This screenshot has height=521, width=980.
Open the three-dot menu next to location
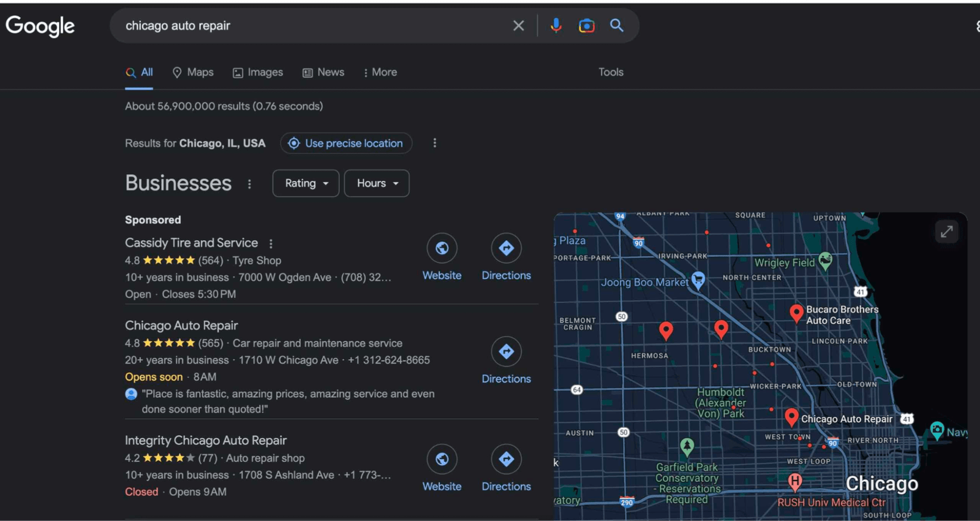(x=435, y=143)
